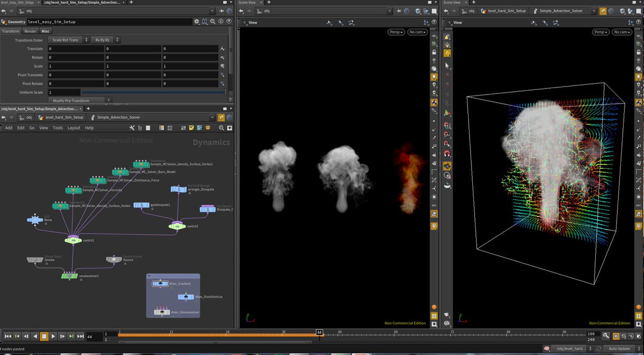Switch to the Transform tab
Image resolution: width=644 pixels, height=355 pixels.
pyautogui.click(x=10, y=31)
